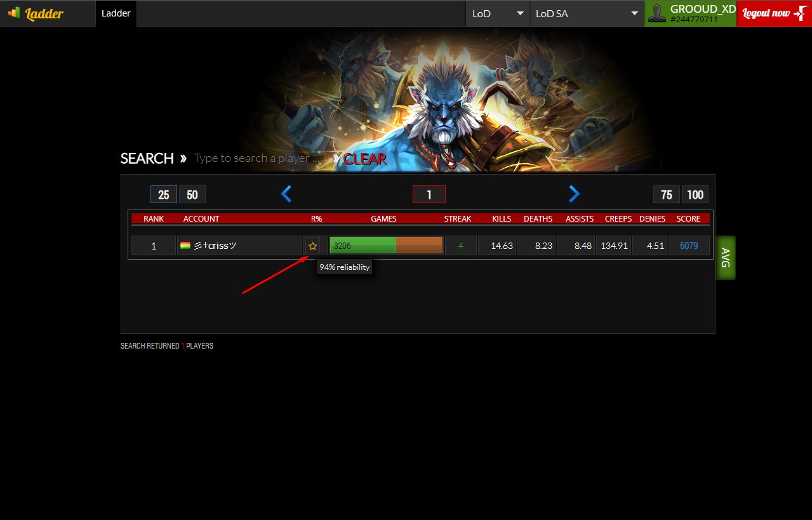Click the Logout now button

[774, 13]
